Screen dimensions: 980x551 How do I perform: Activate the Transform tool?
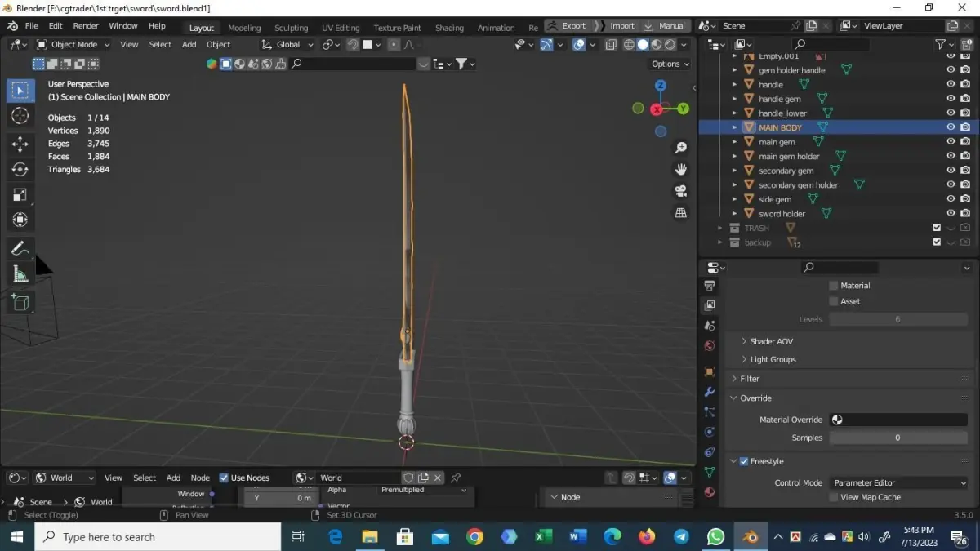20,220
